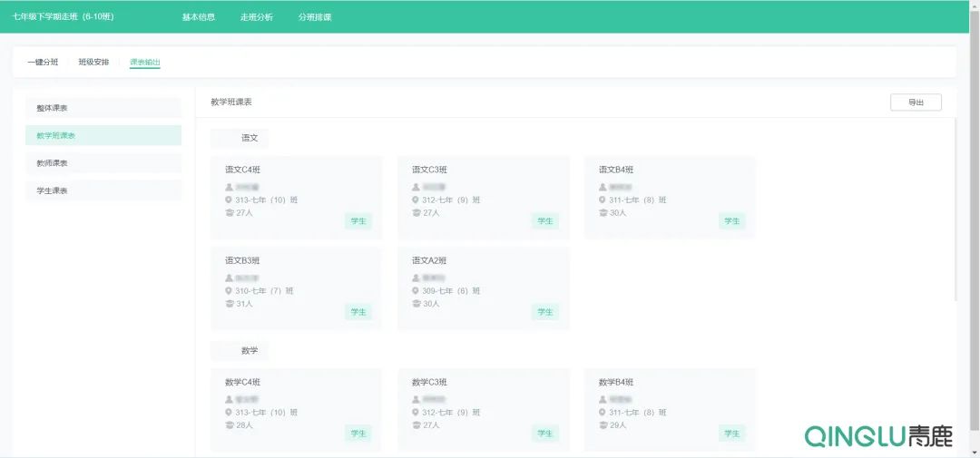
Task: Click 学生 button on 语文C4班 card
Action: (x=358, y=221)
